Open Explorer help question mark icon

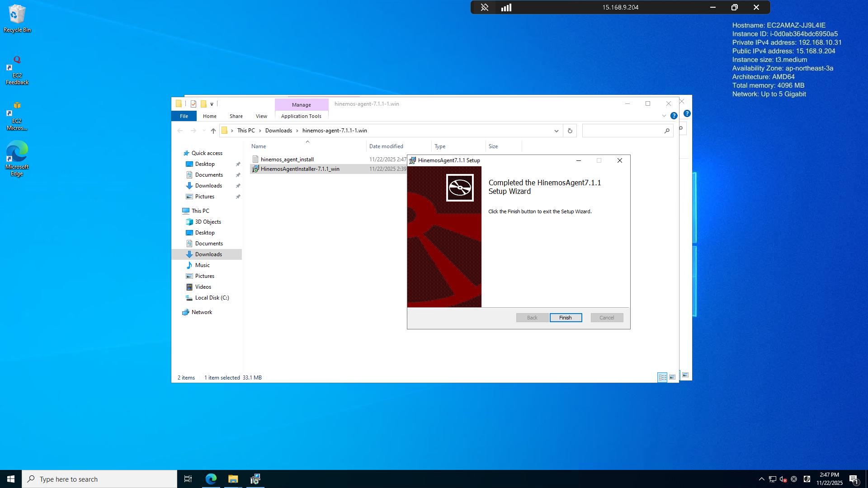(x=674, y=116)
